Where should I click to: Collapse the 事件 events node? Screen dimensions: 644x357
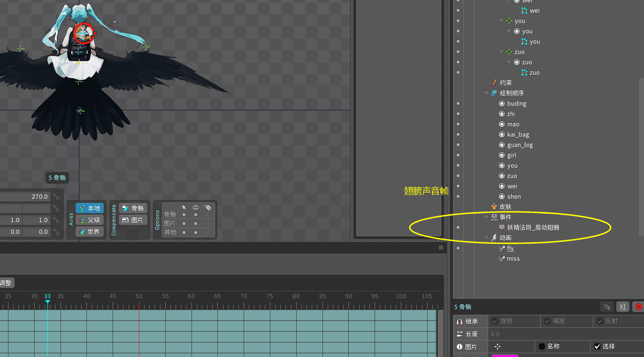click(487, 217)
